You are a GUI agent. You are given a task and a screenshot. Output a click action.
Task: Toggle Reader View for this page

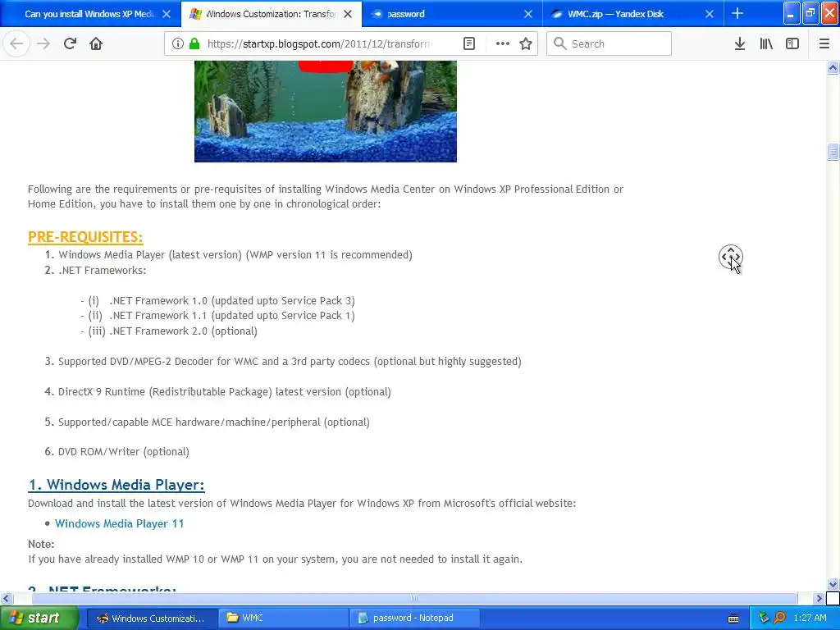(x=468, y=43)
